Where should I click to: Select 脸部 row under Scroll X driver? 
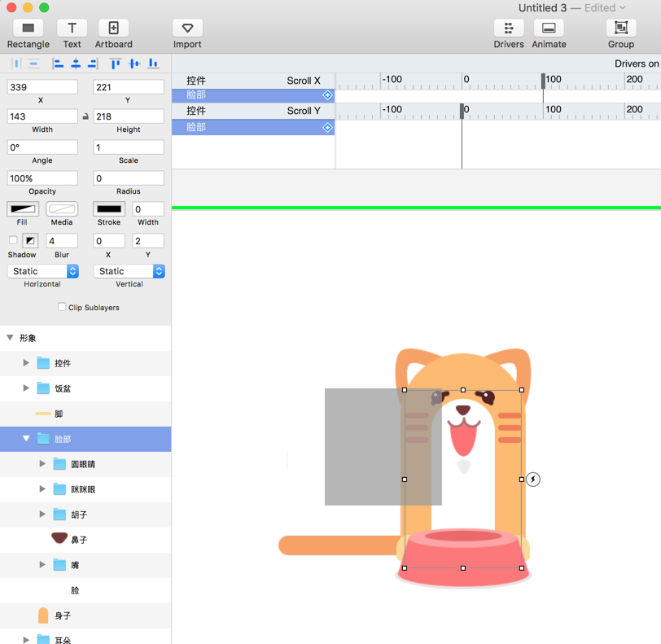[253, 96]
